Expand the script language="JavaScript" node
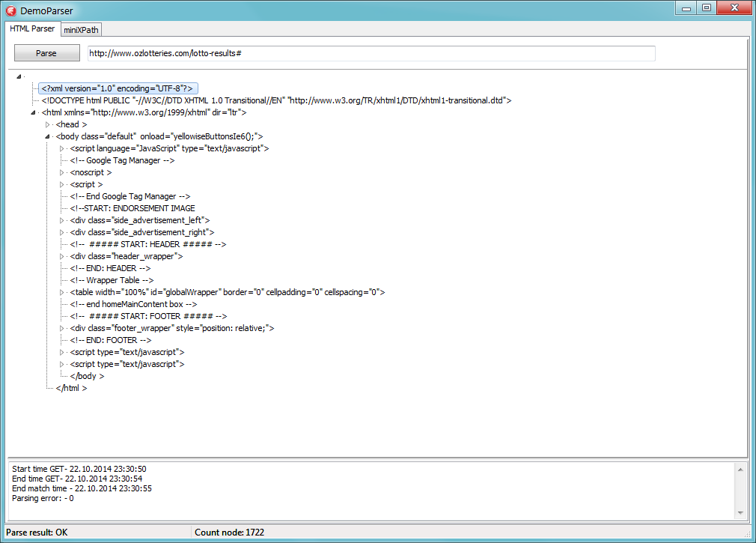 point(61,148)
